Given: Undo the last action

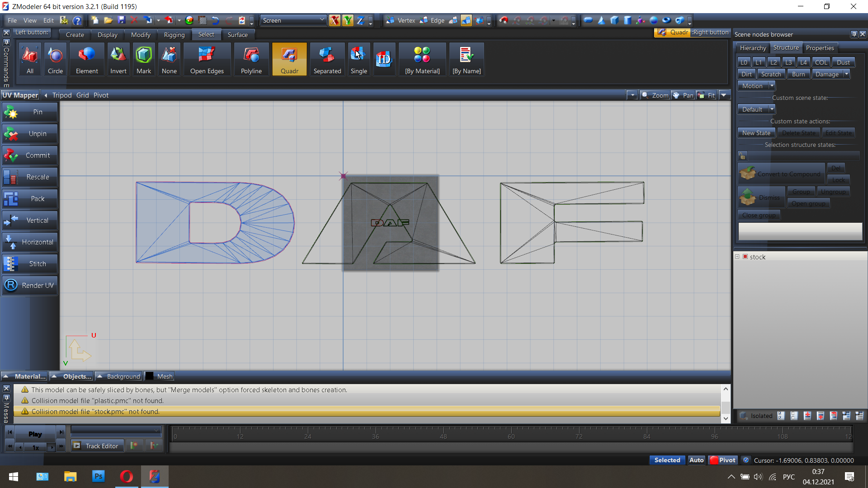Looking at the screenshot, I should [216, 20].
